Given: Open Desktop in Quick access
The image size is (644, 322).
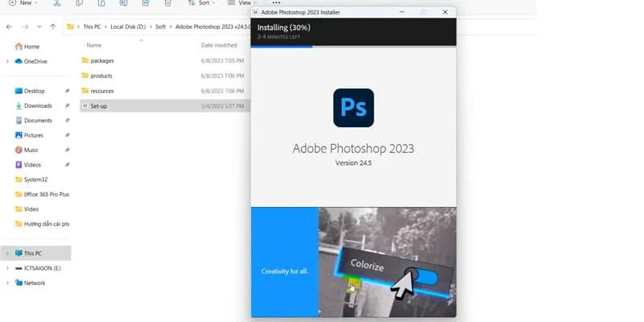Looking at the screenshot, I should pyautogui.click(x=34, y=91).
